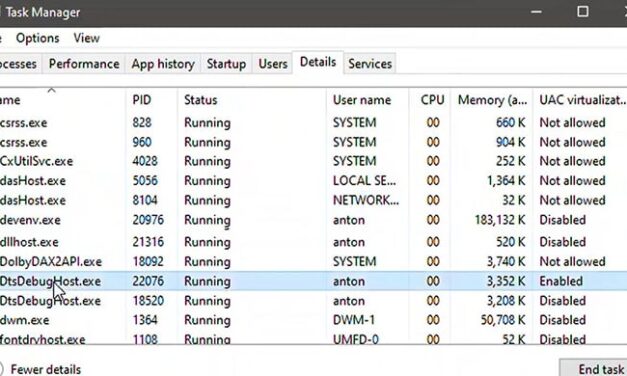Click PID value 21316
Image resolution: width=627 pixels, height=376 pixels.
coord(148,242)
